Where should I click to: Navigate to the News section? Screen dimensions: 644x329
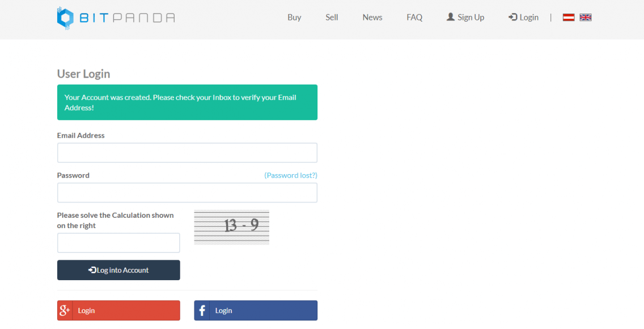point(372,17)
